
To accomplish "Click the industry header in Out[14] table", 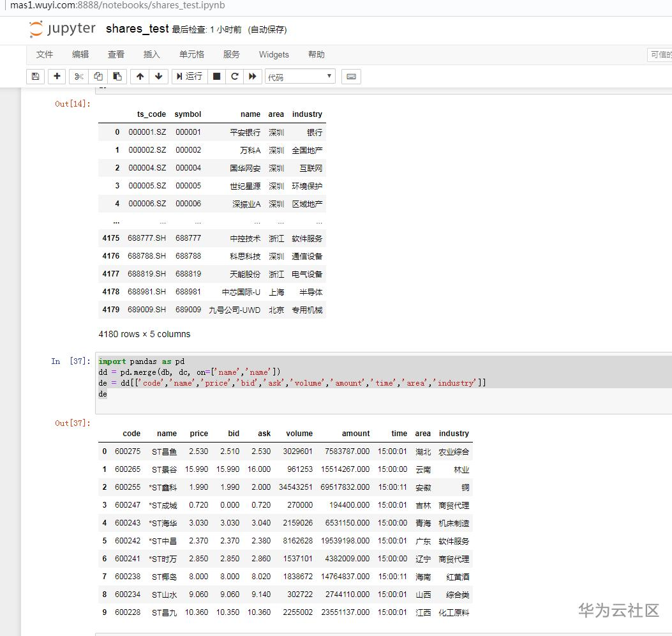I will 307,114.
